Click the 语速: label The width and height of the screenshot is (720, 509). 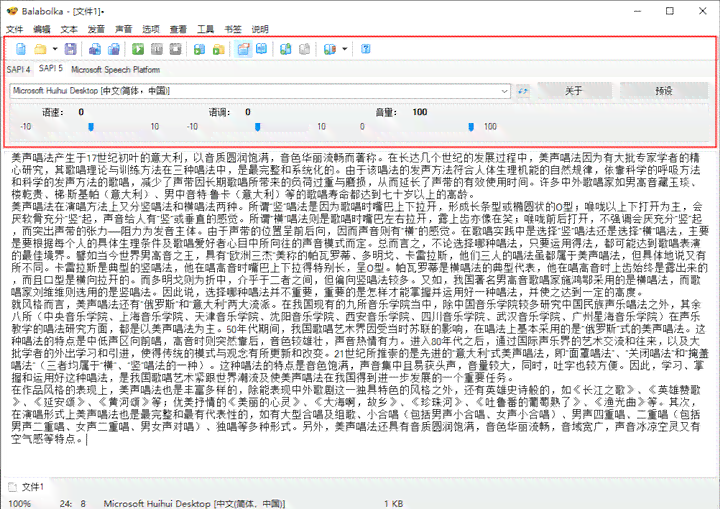[53, 112]
